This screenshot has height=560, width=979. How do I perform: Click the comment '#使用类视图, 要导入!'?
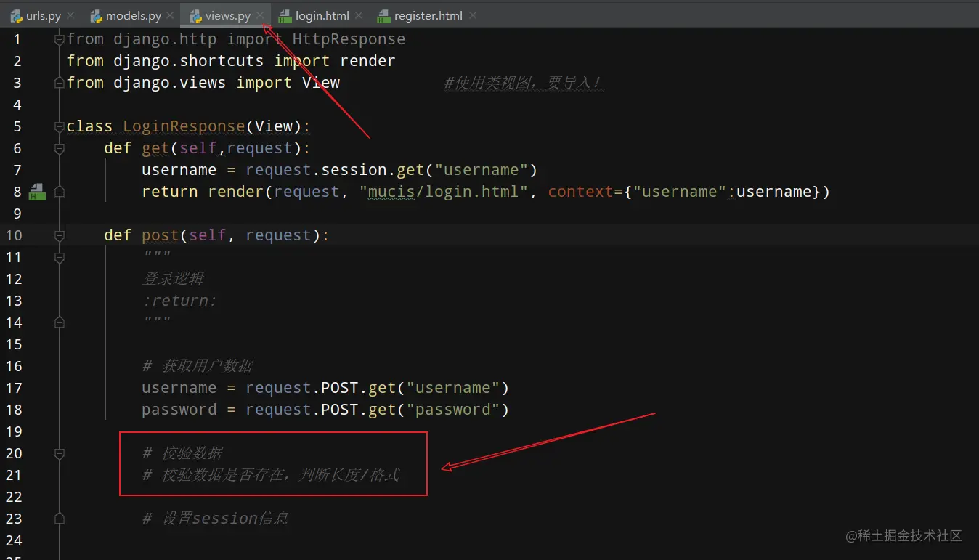[523, 83]
